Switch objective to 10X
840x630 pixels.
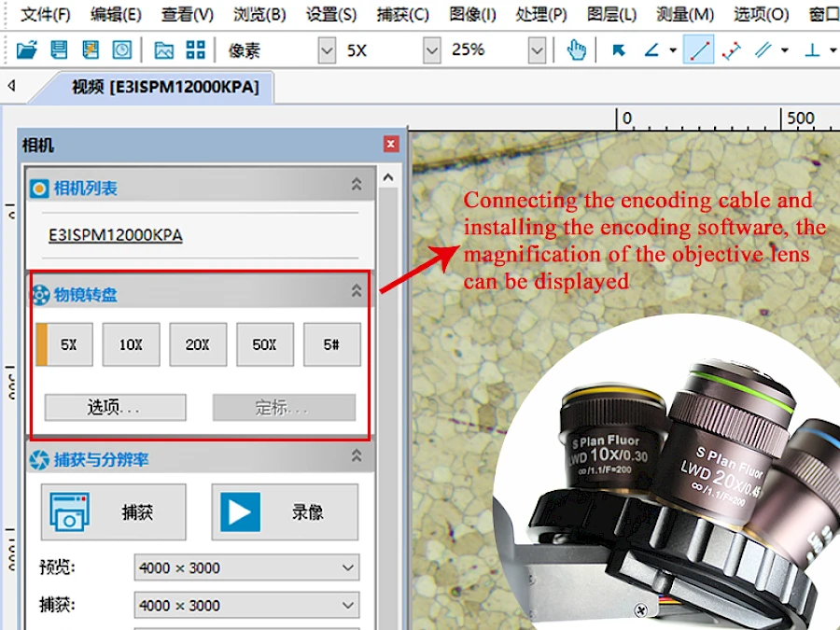click(132, 344)
